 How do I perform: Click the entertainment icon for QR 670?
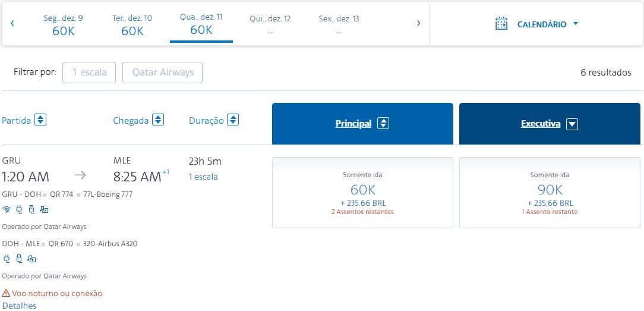(31, 259)
